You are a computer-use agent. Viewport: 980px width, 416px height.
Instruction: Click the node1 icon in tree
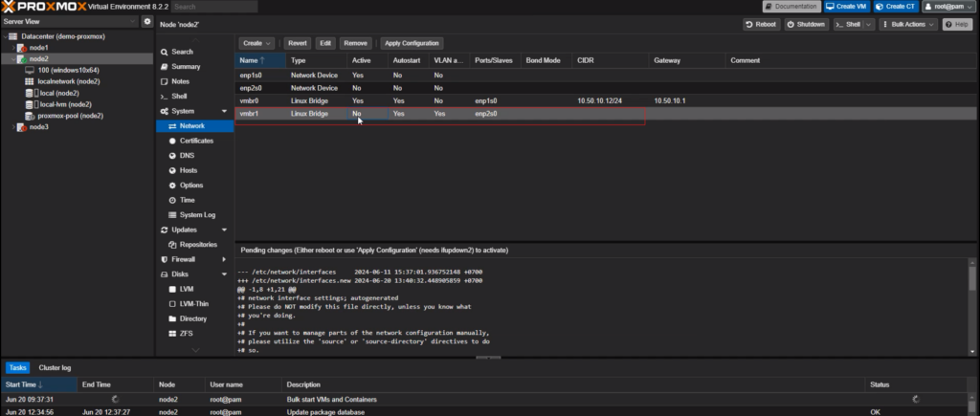[22, 48]
